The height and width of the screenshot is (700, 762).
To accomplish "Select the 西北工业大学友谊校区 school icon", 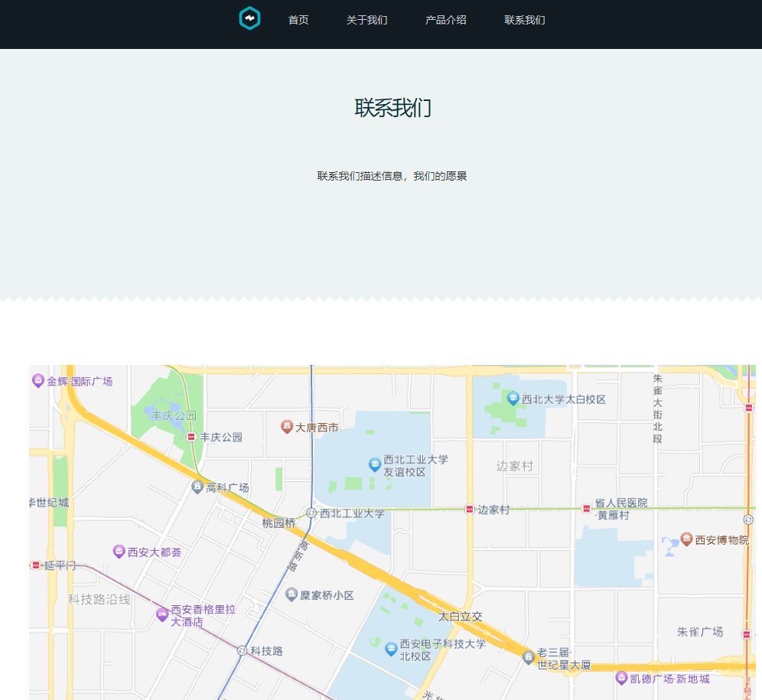I will (375, 464).
